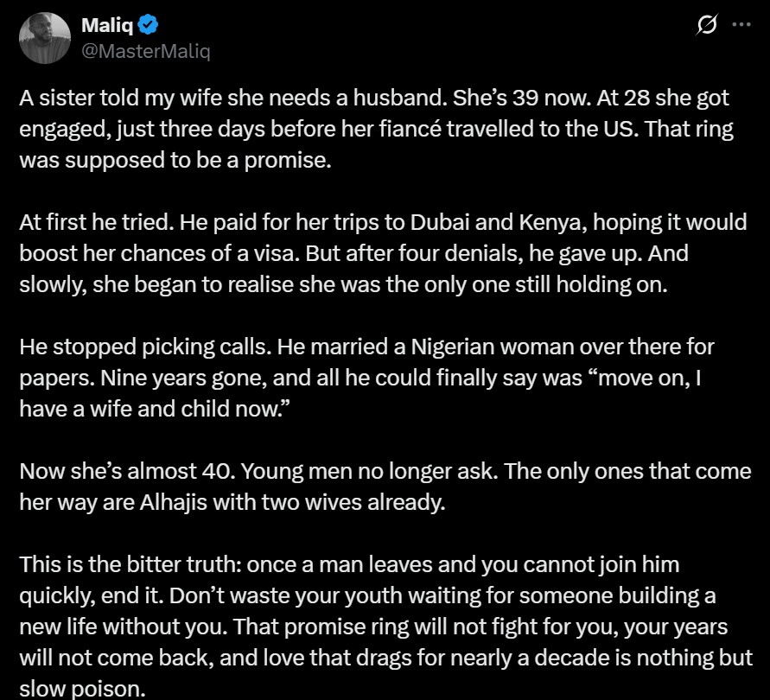Click the display name Maliq

coord(105,25)
